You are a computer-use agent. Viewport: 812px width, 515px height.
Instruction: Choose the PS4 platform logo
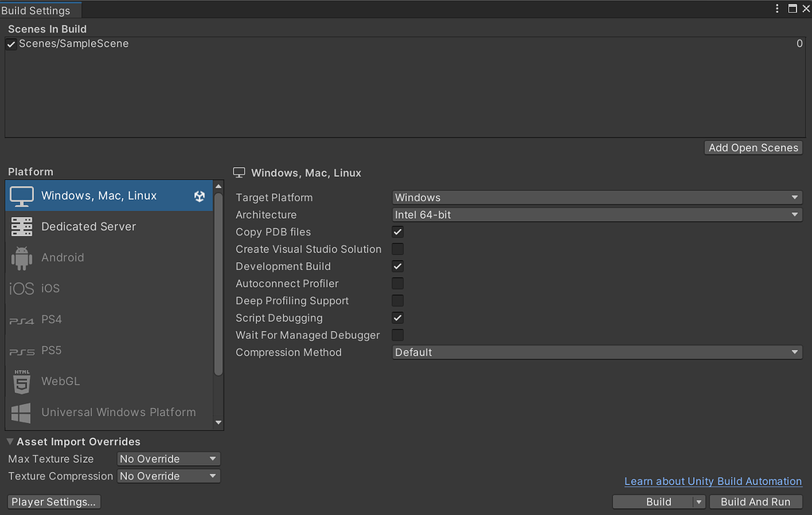tap(21, 320)
